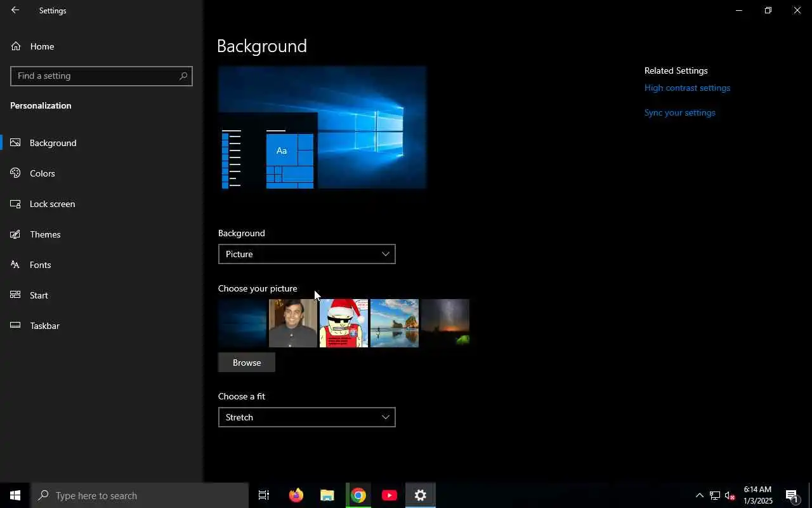Open the Colors personalization page
812x508 pixels.
[101, 173]
